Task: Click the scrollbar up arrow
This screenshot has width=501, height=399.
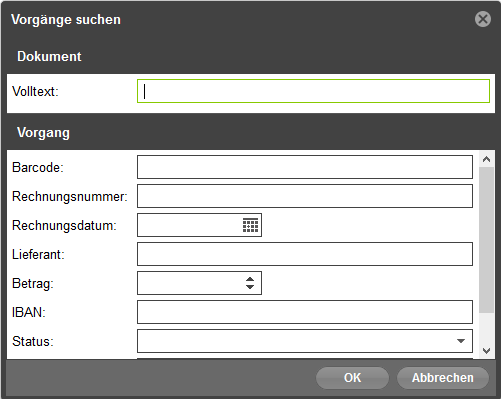Action: [x=486, y=159]
